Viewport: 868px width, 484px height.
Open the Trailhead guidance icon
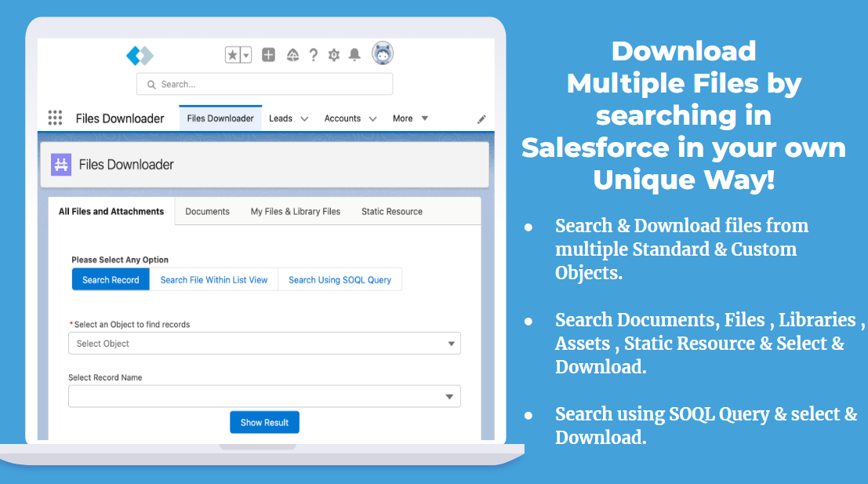(292, 55)
